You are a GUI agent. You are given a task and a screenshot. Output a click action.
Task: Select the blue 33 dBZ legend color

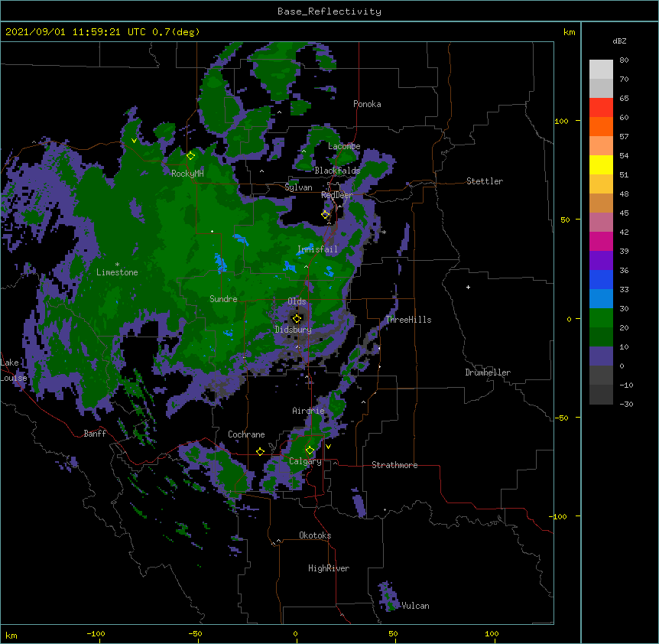coord(601,279)
